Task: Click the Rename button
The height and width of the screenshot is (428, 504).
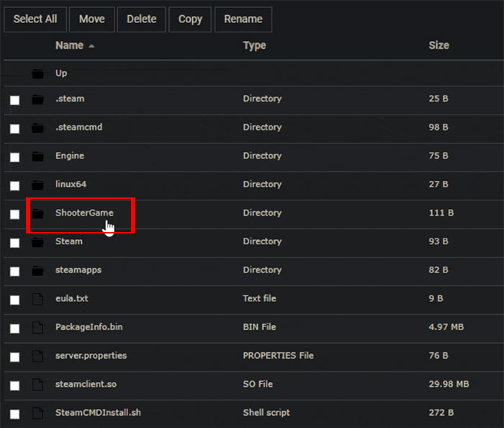Action: [243, 19]
